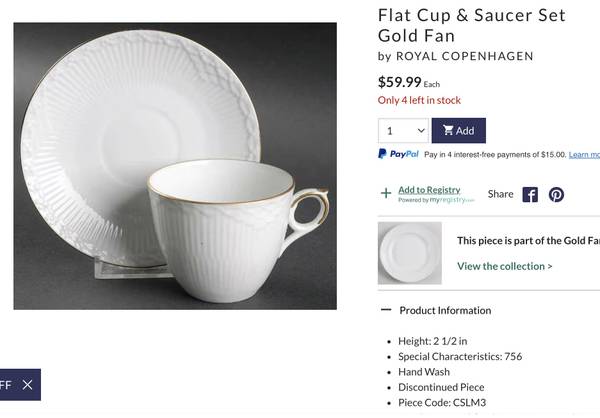Click the PayPal interest-free payments message
Image resolution: width=600 pixels, height=418 pixels.
coord(494,155)
